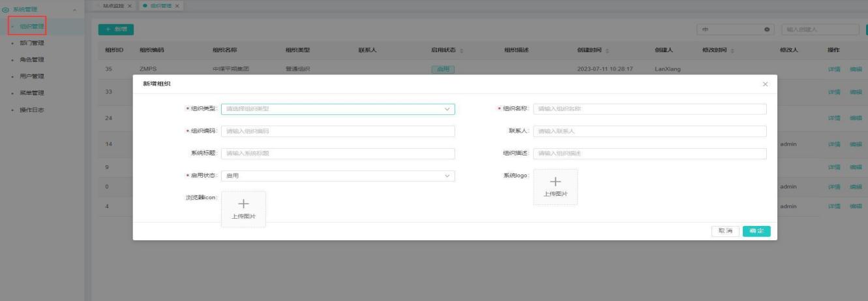The width and height of the screenshot is (868, 301).
Task: Click the 联系人 input field
Action: 650,131
